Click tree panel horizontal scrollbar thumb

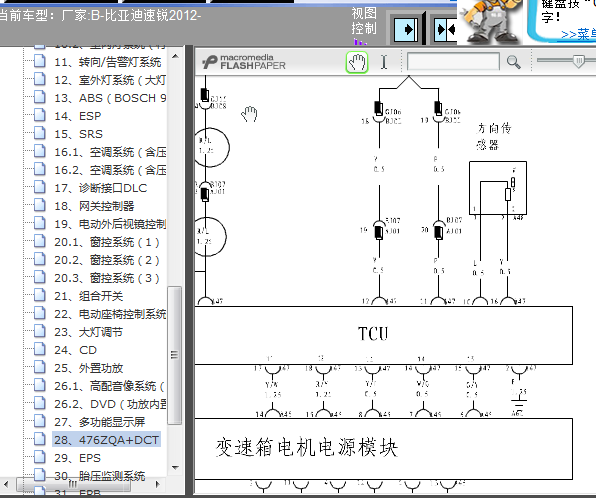pos(73,484)
